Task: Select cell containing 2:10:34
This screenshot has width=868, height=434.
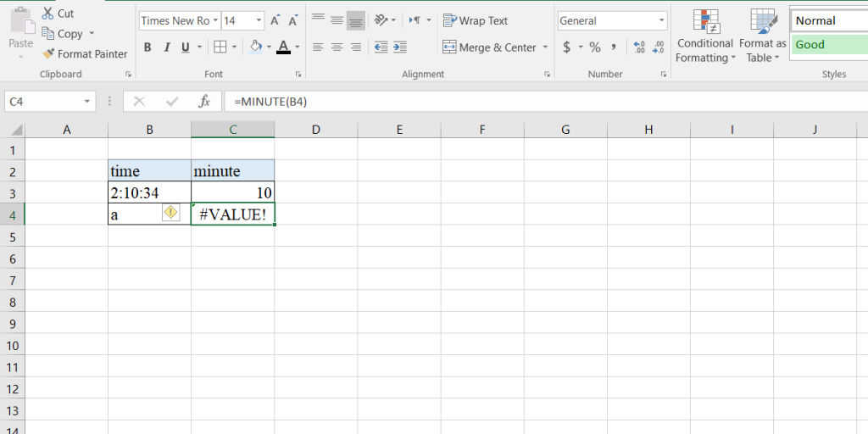Action: point(149,192)
